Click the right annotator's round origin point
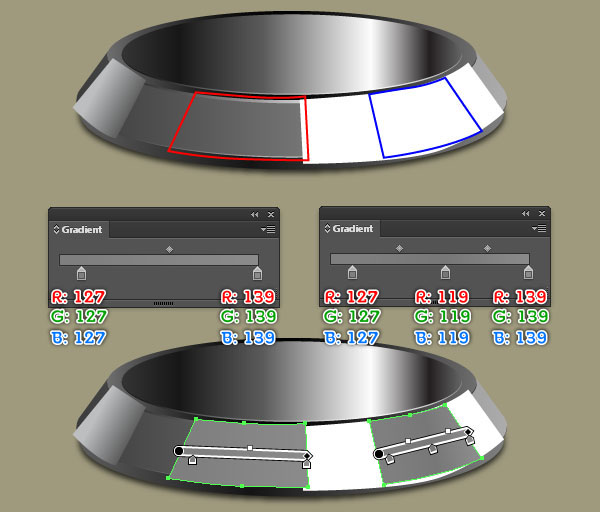 click(x=379, y=454)
